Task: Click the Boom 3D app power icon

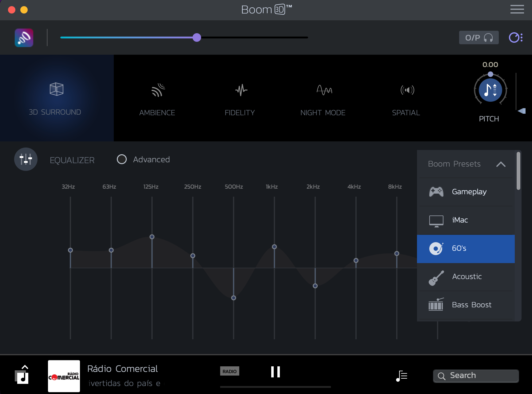Action: 24,38
